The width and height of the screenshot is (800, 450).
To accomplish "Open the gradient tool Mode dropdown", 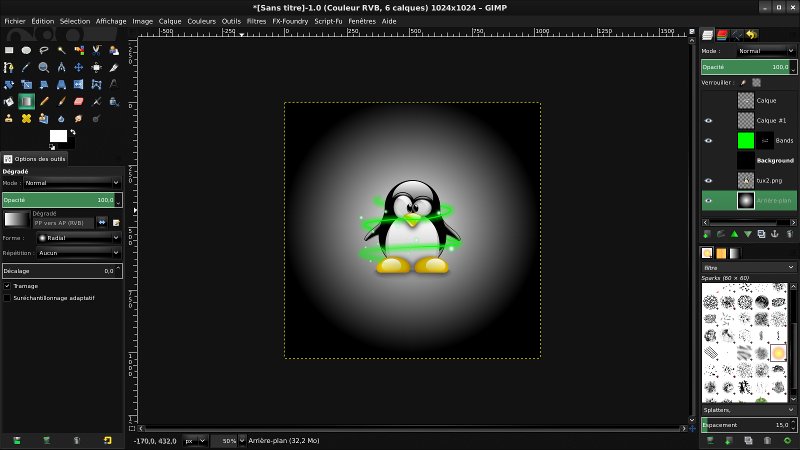I will coord(72,183).
